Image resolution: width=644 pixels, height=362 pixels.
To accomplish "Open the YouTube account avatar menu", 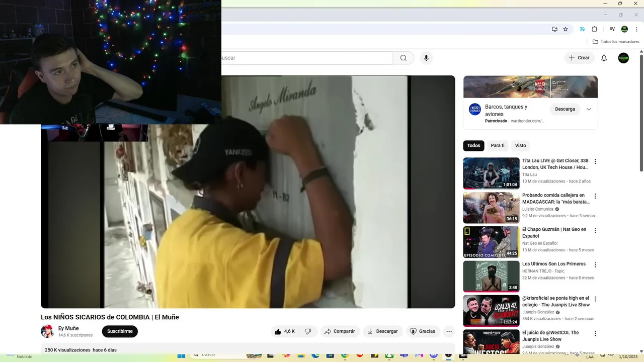I will pos(623,58).
